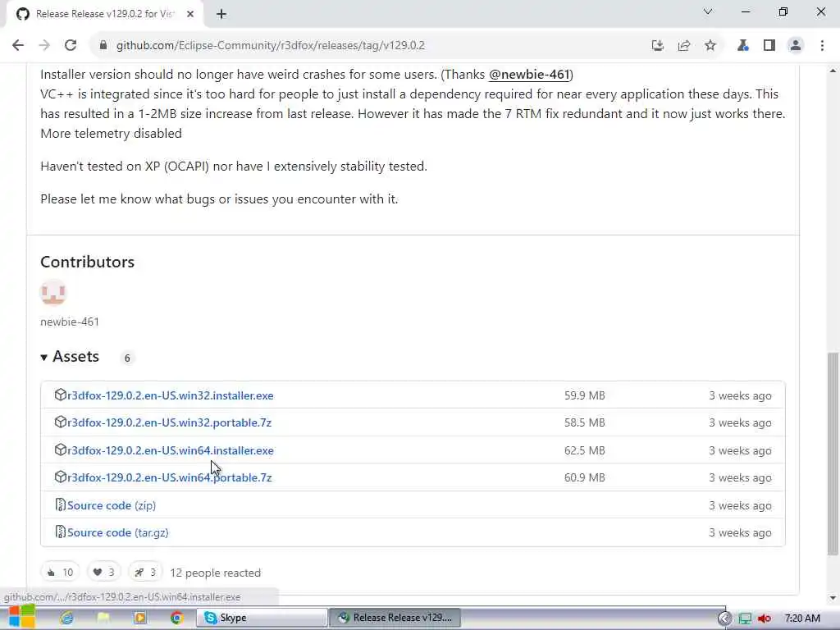Open File Explorer folder from taskbar
Image resolution: width=840 pixels, height=630 pixels.
pos(103,618)
